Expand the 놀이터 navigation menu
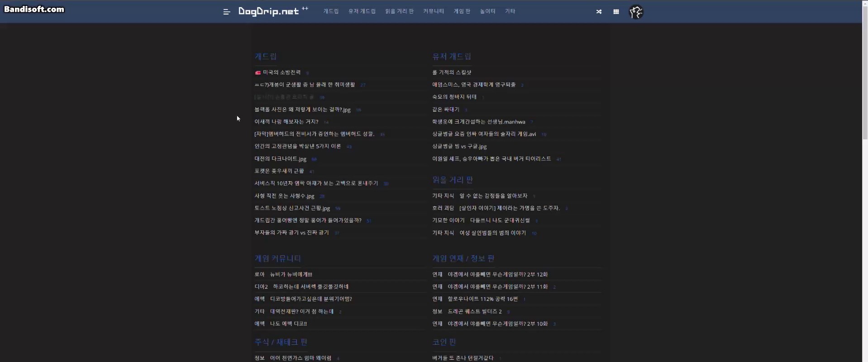This screenshot has height=362, width=868. [487, 11]
